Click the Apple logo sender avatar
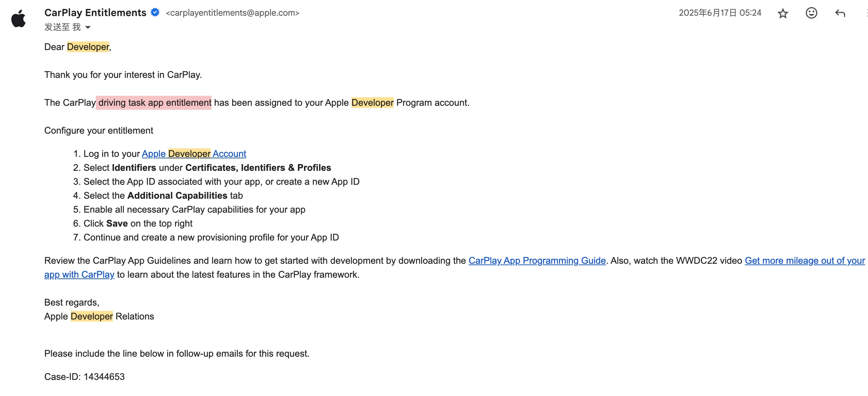 pos(19,19)
